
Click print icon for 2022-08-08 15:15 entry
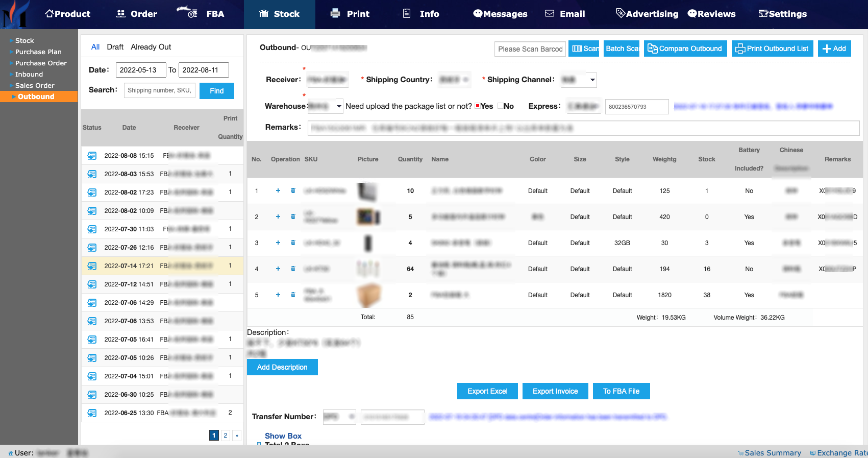pyautogui.click(x=92, y=156)
